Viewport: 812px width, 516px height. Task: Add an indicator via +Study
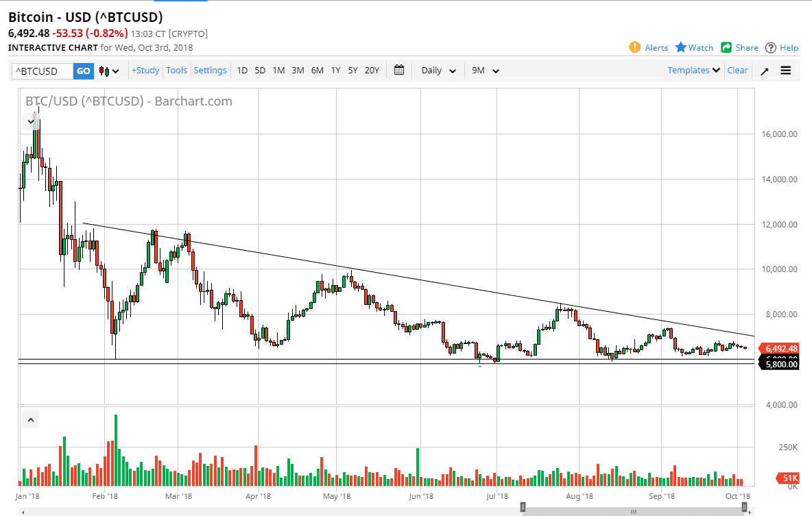(145, 71)
